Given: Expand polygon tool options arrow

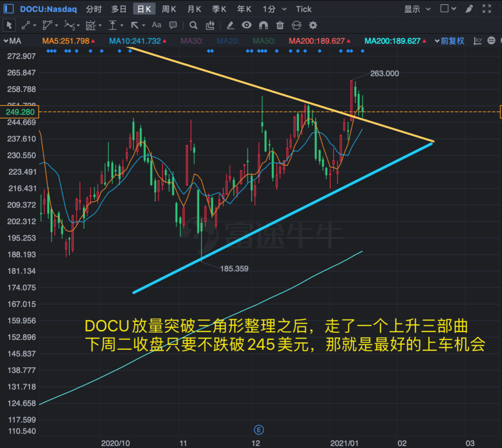Looking at the screenshot, I should click(x=56, y=25).
